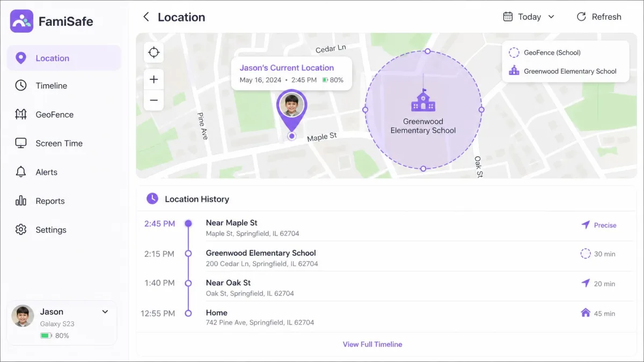Click the calendar icon next to Today
The image size is (644, 362).
click(x=508, y=17)
